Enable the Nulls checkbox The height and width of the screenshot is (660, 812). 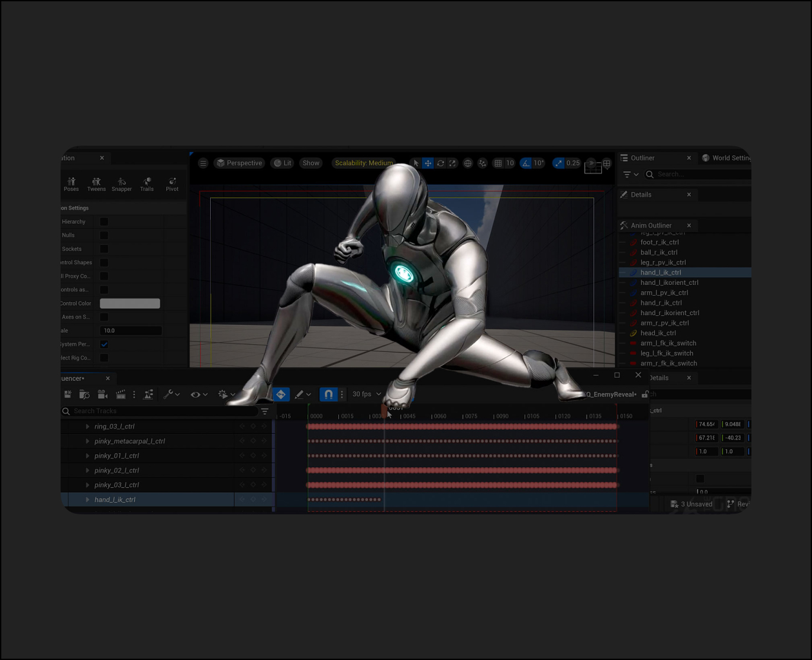click(104, 235)
